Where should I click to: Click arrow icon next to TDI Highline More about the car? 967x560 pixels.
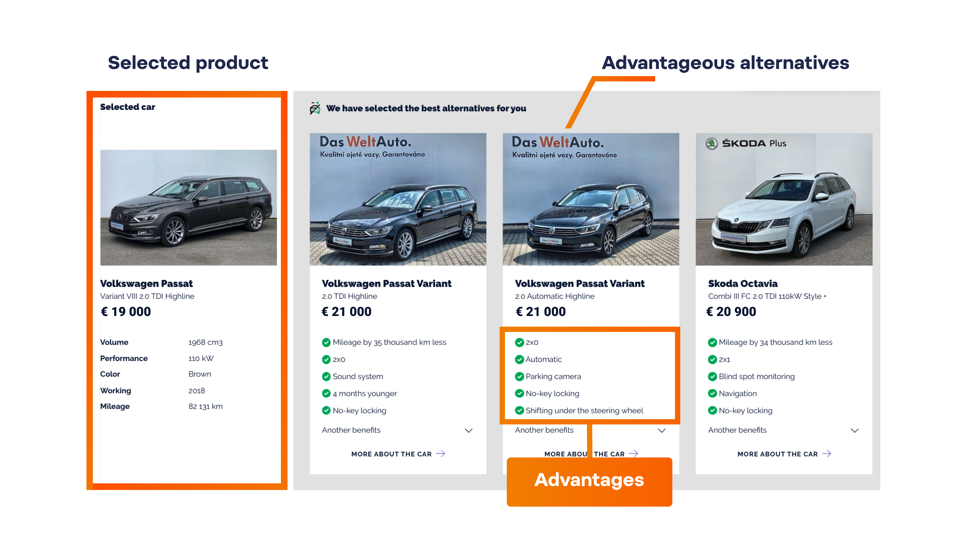[441, 453]
